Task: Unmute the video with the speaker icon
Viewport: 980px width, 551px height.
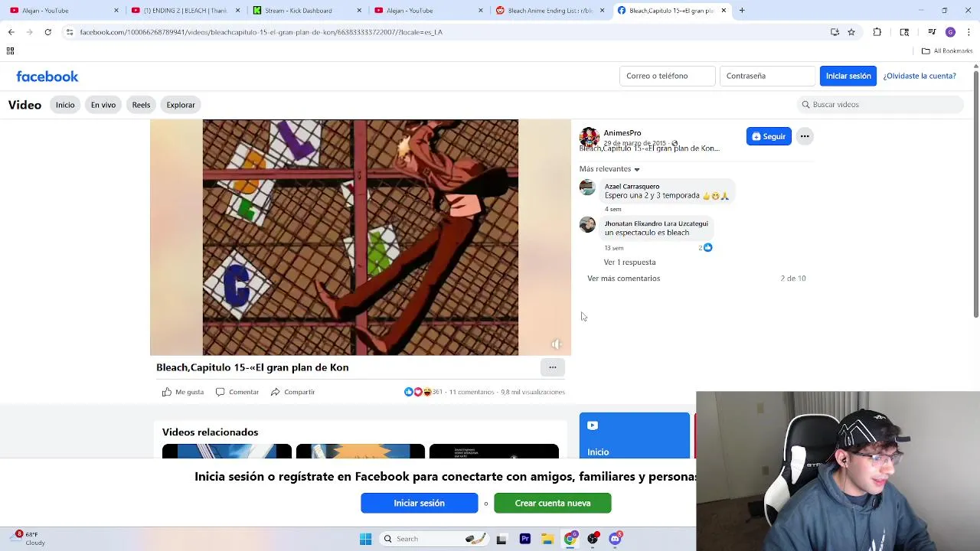Action: pyautogui.click(x=557, y=344)
